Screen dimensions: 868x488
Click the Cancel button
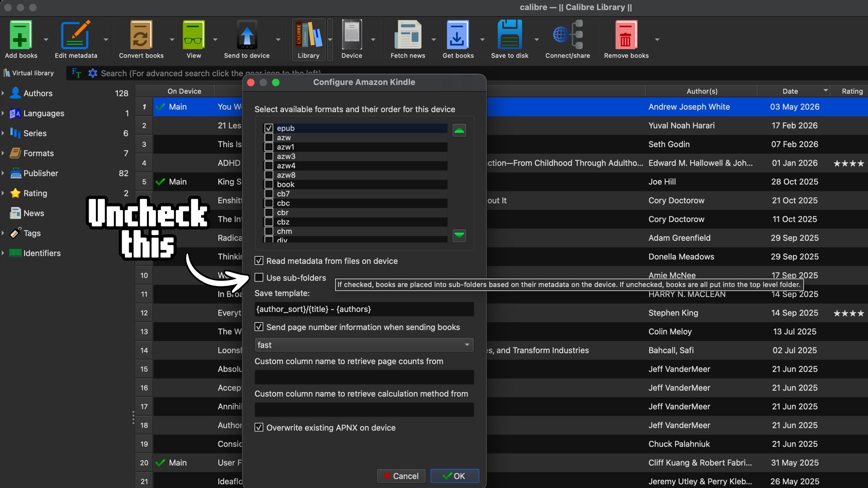pyautogui.click(x=401, y=476)
